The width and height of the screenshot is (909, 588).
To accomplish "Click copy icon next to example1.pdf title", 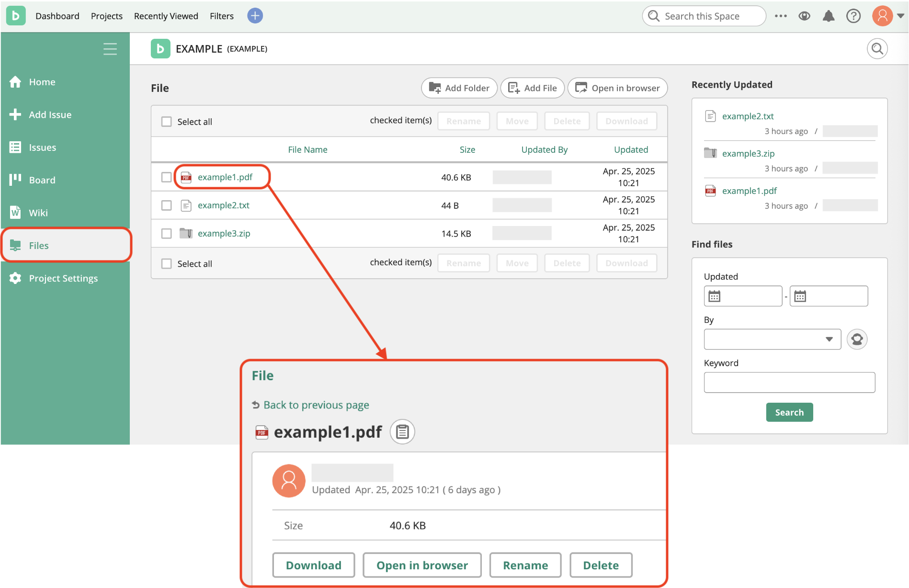I will pos(402,432).
